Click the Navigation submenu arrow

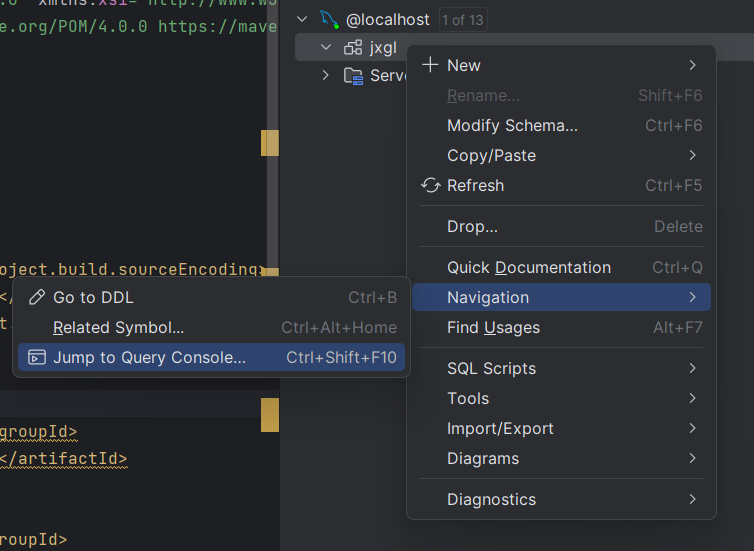(692, 297)
